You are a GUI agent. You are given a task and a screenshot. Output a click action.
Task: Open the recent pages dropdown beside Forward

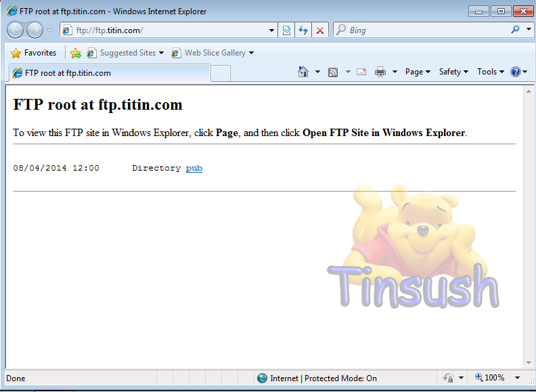click(49, 30)
